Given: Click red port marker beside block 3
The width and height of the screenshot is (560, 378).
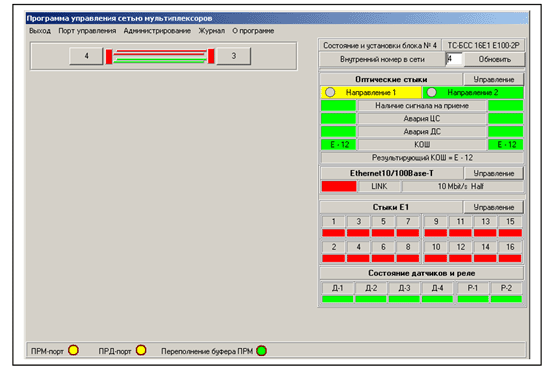Looking at the screenshot, I should pos(211,56).
